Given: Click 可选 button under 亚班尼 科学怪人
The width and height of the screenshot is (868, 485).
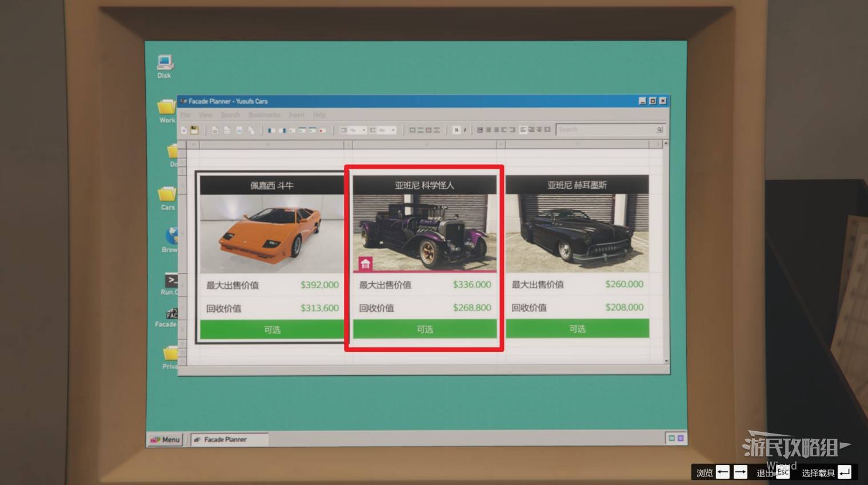Looking at the screenshot, I should (x=425, y=329).
